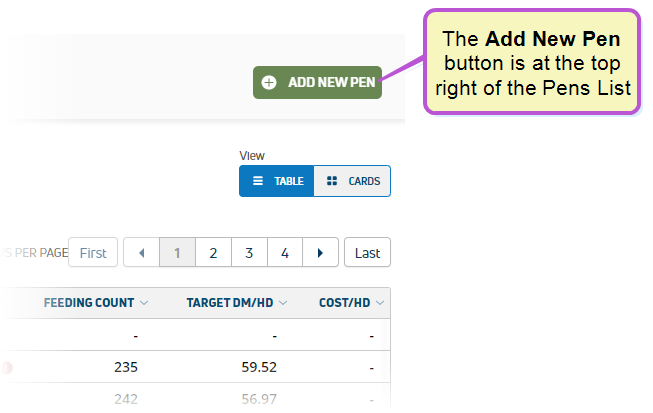
Task: Select current page 1
Action: [x=177, y=253]
